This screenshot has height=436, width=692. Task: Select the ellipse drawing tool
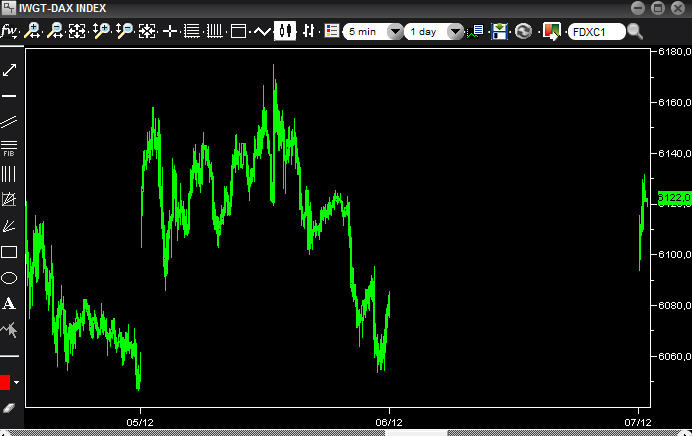[9, 278]
